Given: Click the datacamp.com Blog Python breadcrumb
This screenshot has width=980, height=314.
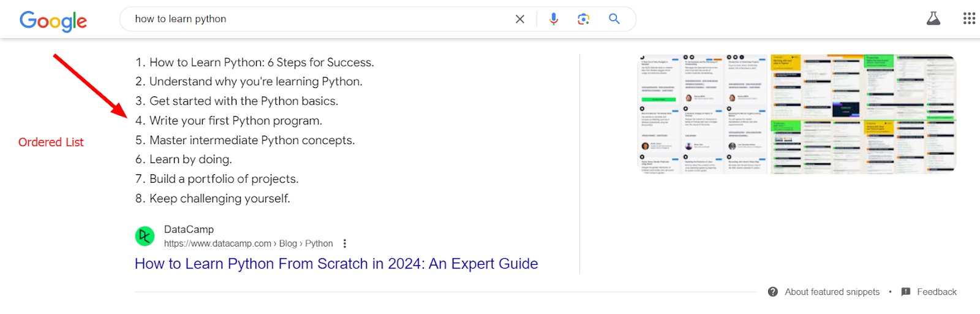Looking at the screenshot, I should (249, 243).
